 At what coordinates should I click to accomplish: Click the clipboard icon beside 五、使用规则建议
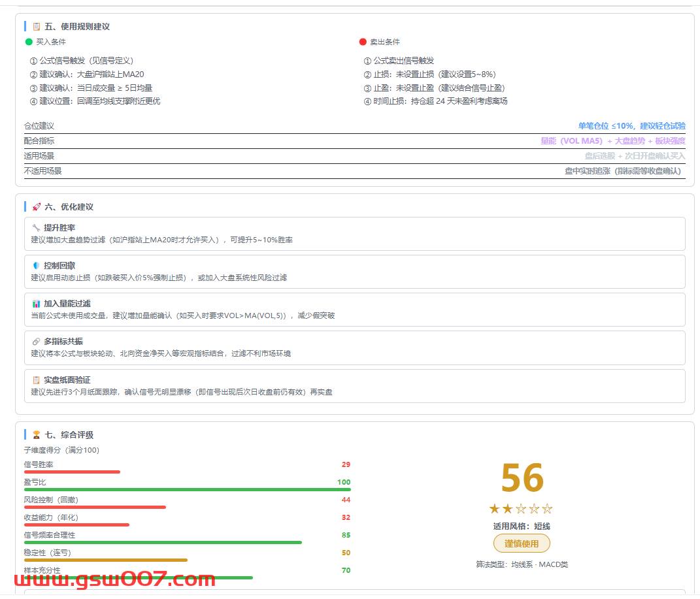(x=37, y=27)
